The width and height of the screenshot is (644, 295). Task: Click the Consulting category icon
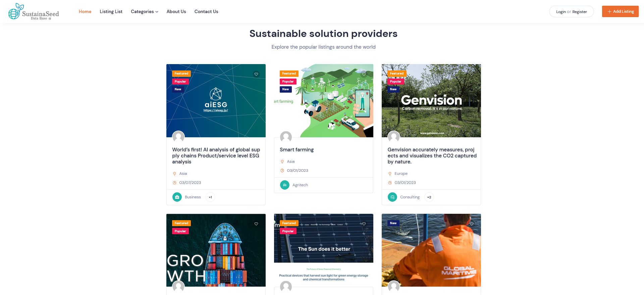392,197
